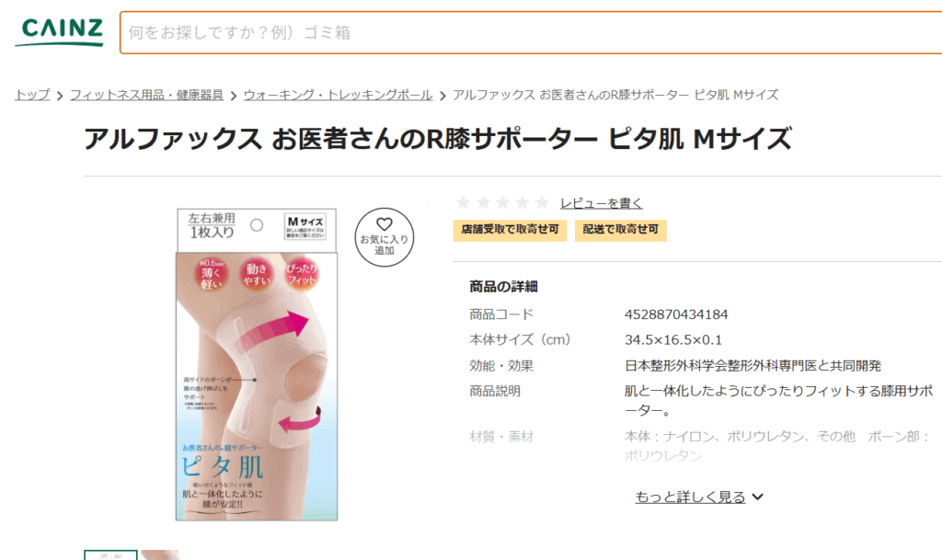The width and height of the screenshot is (942, 560).
Task: Click the breadcrumb arrow after トップ
Action: click(60, 96)
